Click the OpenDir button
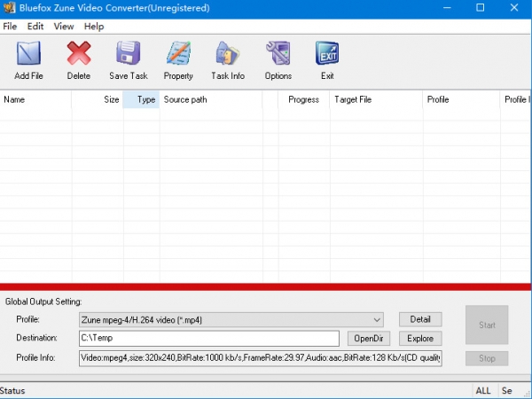 pos(369,339)
